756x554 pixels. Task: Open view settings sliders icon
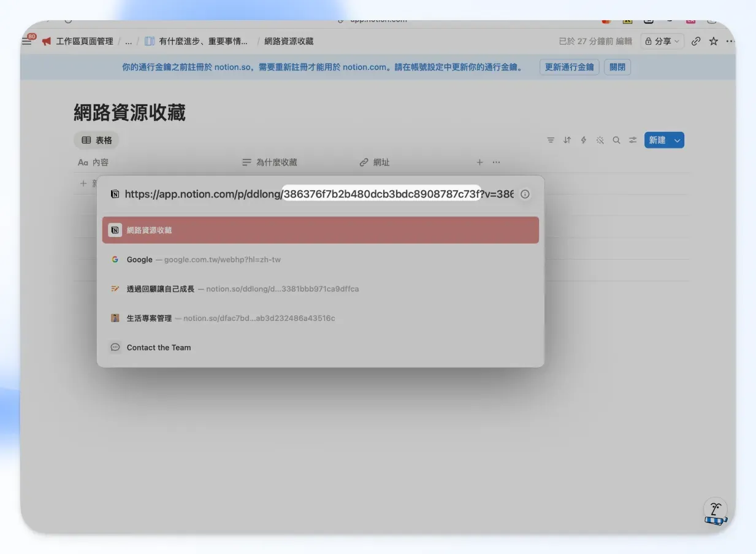633,140
